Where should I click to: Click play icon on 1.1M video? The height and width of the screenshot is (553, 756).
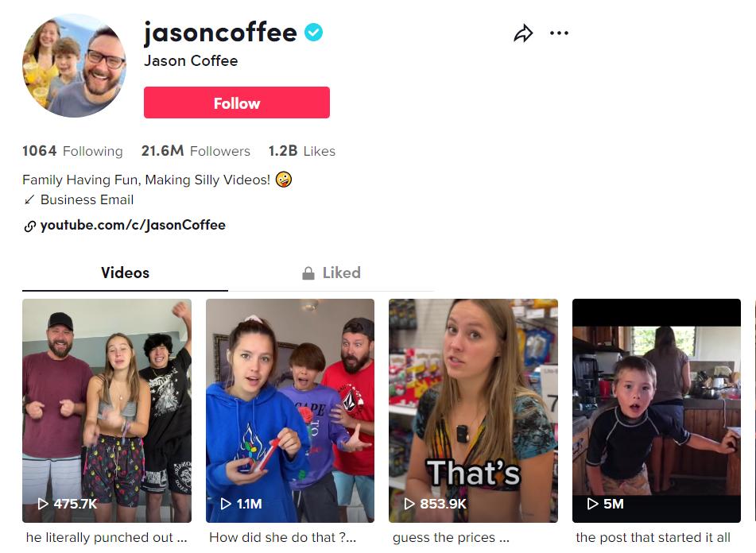click(226, 504)
